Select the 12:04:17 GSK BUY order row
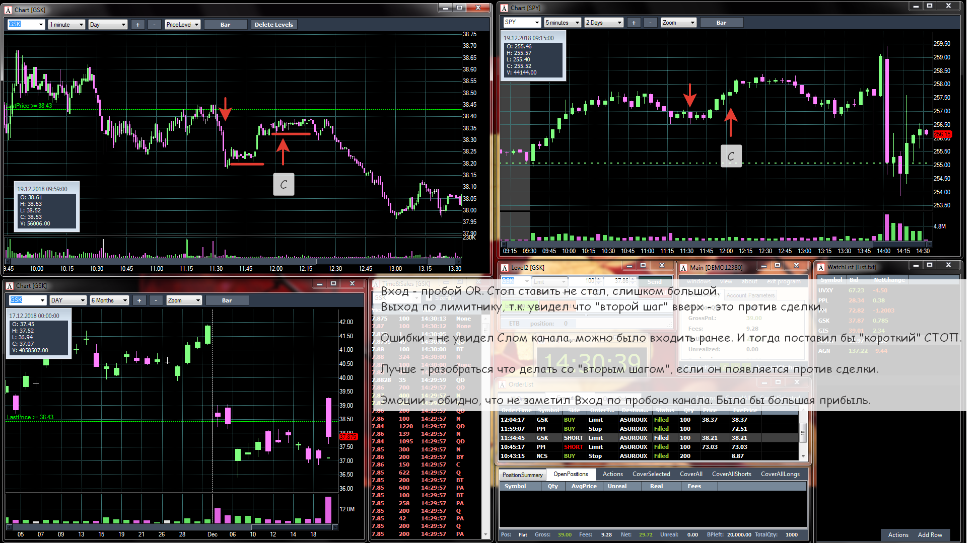Image resolution: width=980 pixels, height=543 pixels. pos(649,420)
